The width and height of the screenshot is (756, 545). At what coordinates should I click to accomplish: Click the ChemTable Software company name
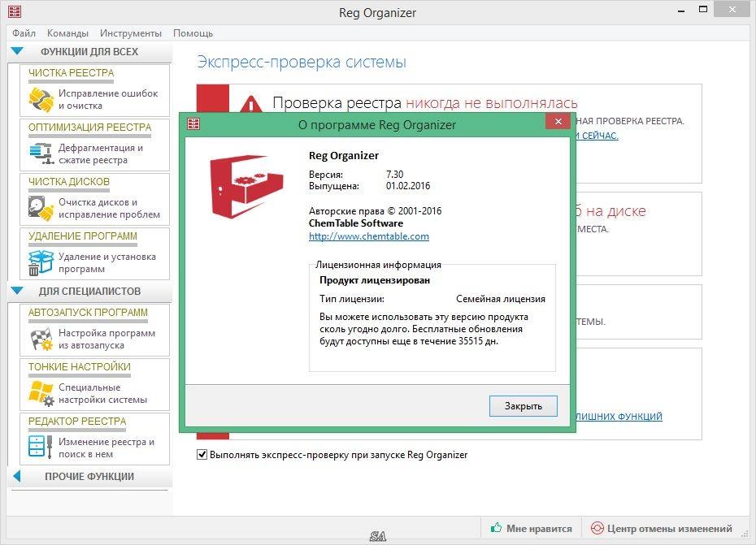(356, 223)
